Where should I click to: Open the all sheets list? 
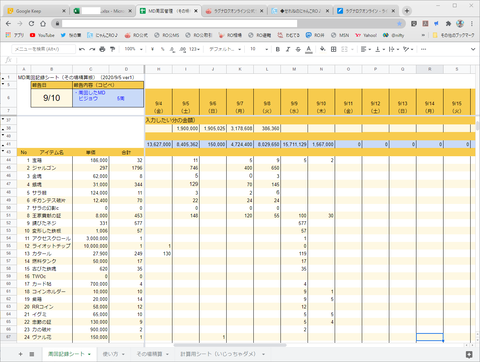click(x=32, y=354)
